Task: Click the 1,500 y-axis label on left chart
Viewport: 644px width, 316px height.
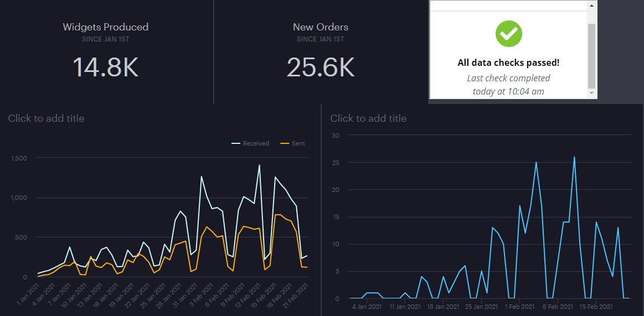Action: (18, 158)
